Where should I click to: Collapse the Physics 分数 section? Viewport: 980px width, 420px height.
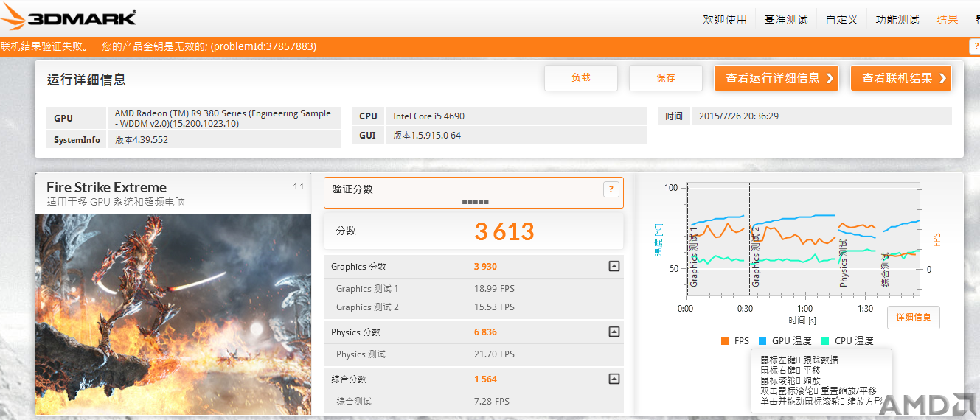point(614,332)
